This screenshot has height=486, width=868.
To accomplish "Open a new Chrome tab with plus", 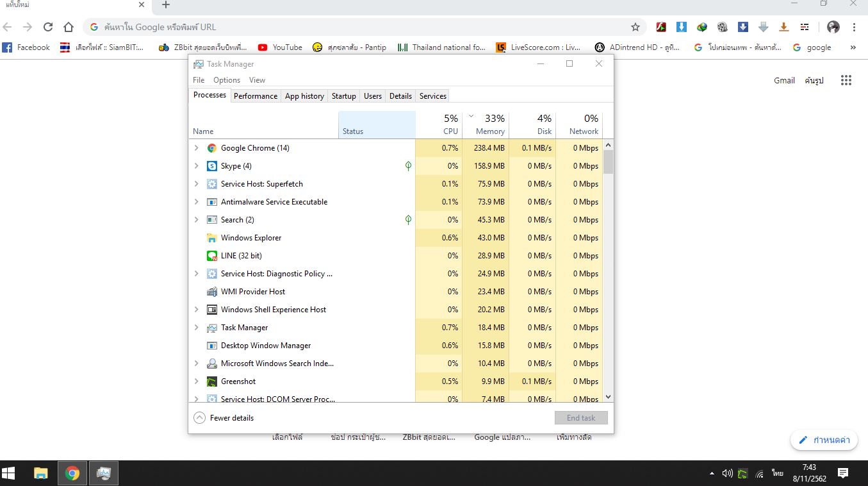I will pyautogui.click(x=166, y=5).
